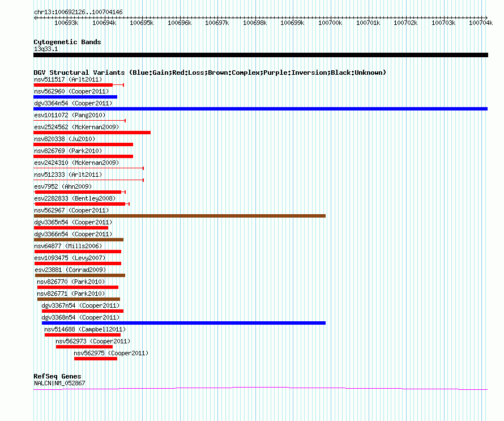Click the nsv826770 (Park2010) label

click(x=71, y=282)
